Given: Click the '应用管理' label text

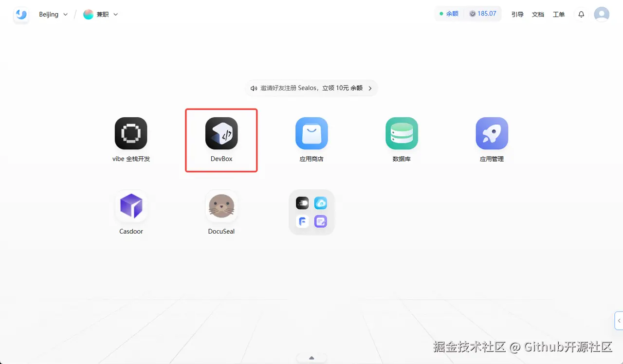Looking at the screenshot, I should tap(492, 159).
